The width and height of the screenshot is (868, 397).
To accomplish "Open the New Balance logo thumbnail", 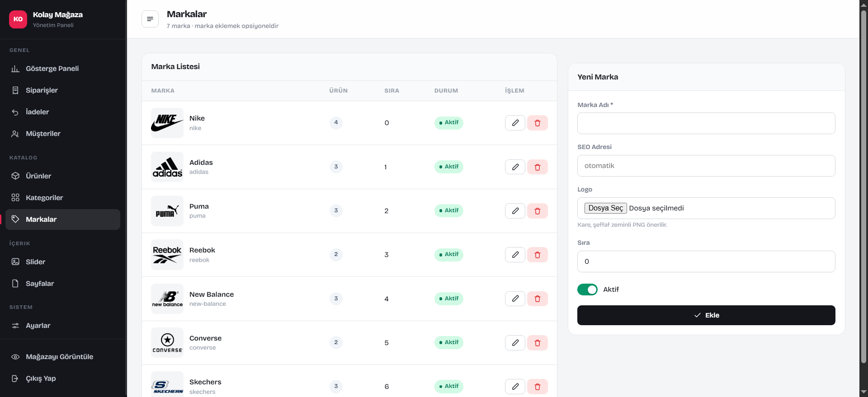I will click(x=167, y=299).
